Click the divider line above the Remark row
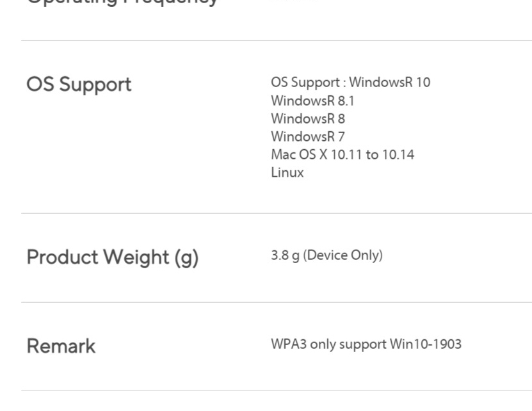The width and height of the screenshot is (532, 411). [277, 302]
